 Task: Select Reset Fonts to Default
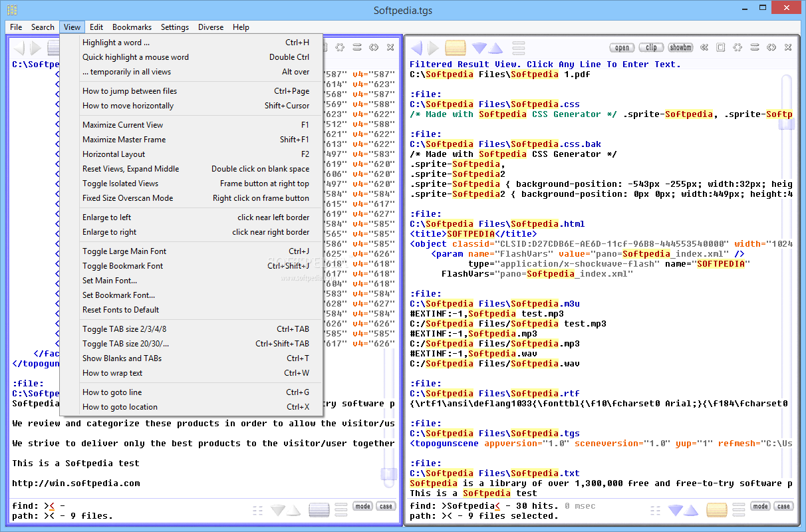[x=192, y=310]
